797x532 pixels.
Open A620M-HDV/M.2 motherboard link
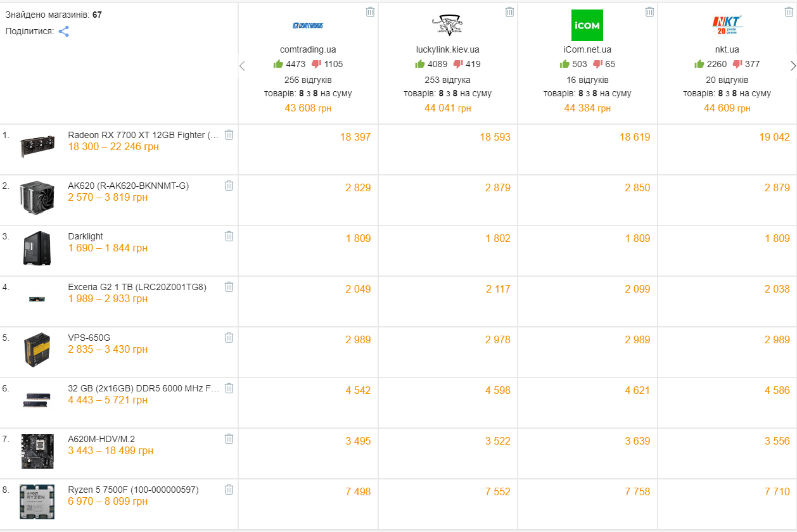[101, 439]
